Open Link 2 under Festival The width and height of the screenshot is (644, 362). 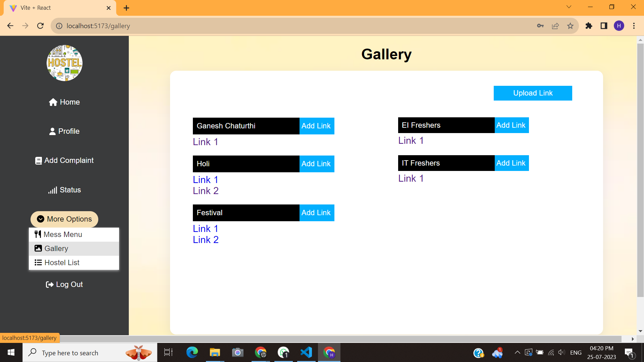click(x=206, y=240)
